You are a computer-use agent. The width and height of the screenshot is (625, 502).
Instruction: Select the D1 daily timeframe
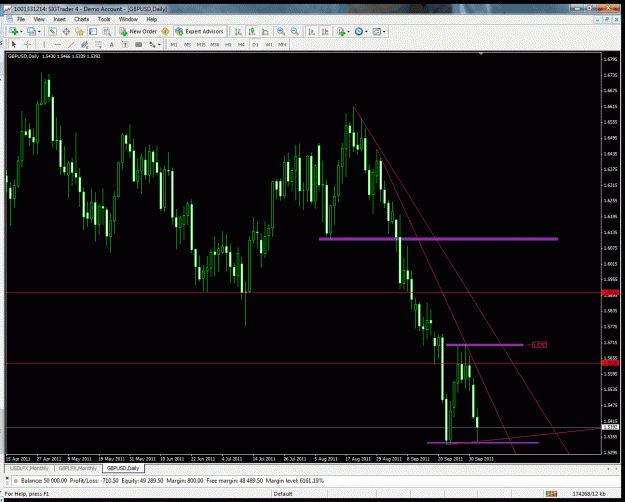255,45
